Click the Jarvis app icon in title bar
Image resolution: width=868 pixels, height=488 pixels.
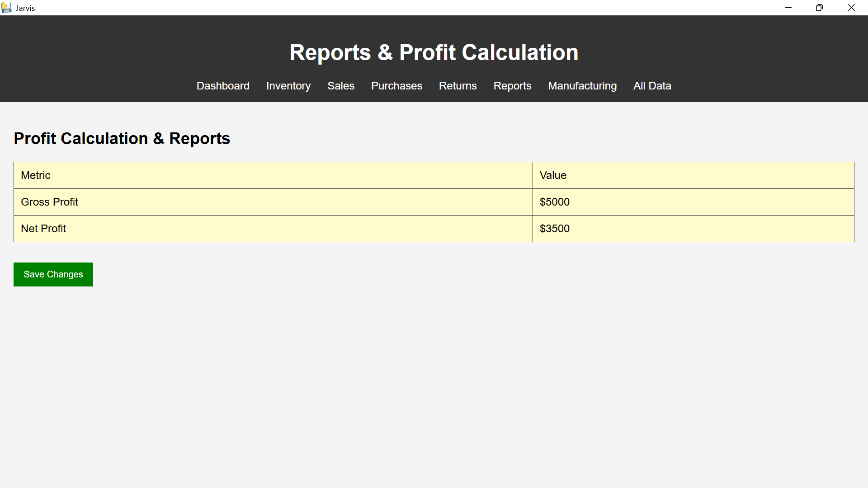(x=6, y=8)
